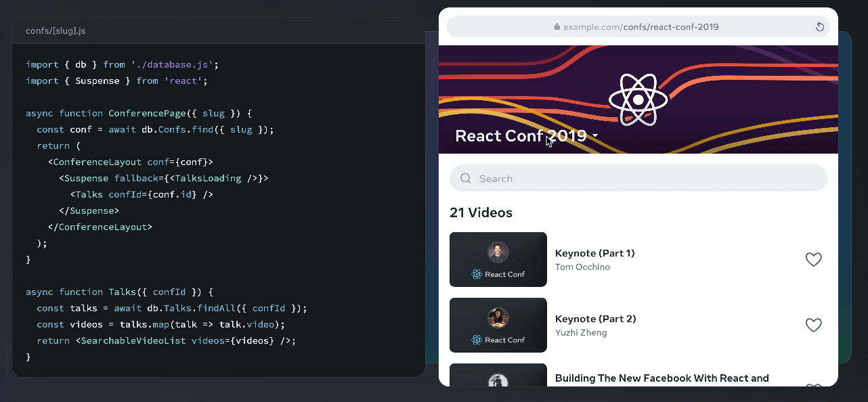Open the React Conf 2019 conference dropdown
868x402 pixels.
(x=527, y=136)
